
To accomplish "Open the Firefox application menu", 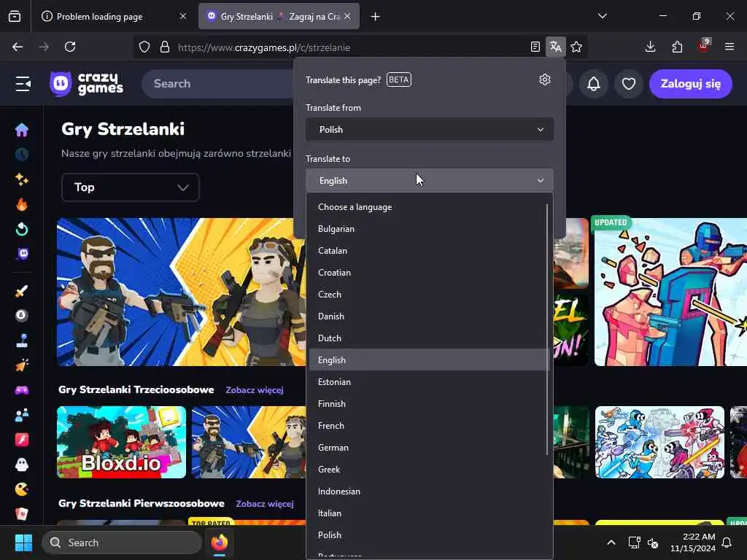I will (729, 47).
